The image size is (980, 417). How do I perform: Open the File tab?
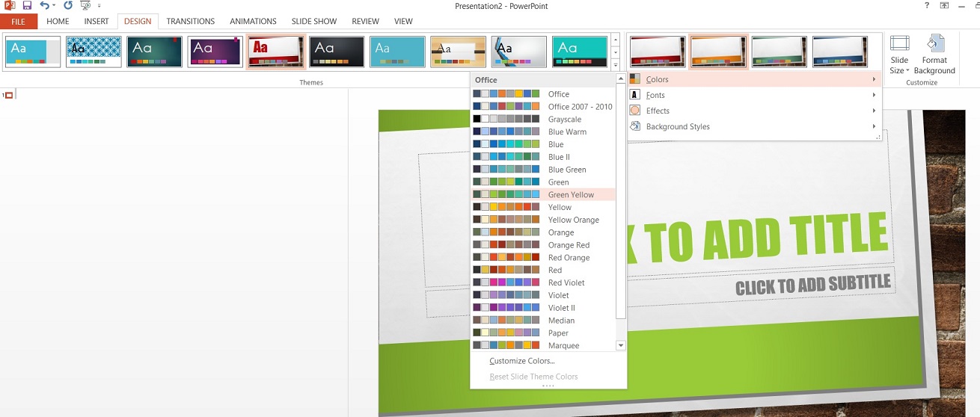pos(19,22)
